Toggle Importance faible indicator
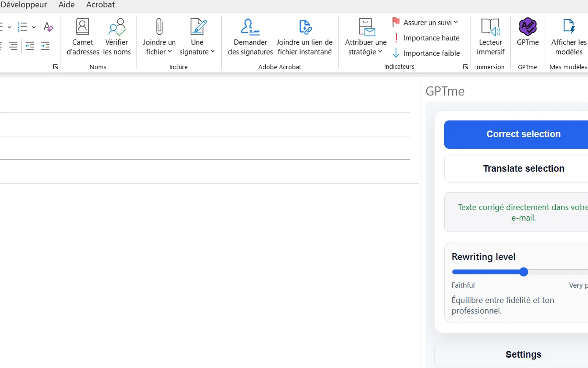This screenshot has width=588, height=368. pos(426,53)
